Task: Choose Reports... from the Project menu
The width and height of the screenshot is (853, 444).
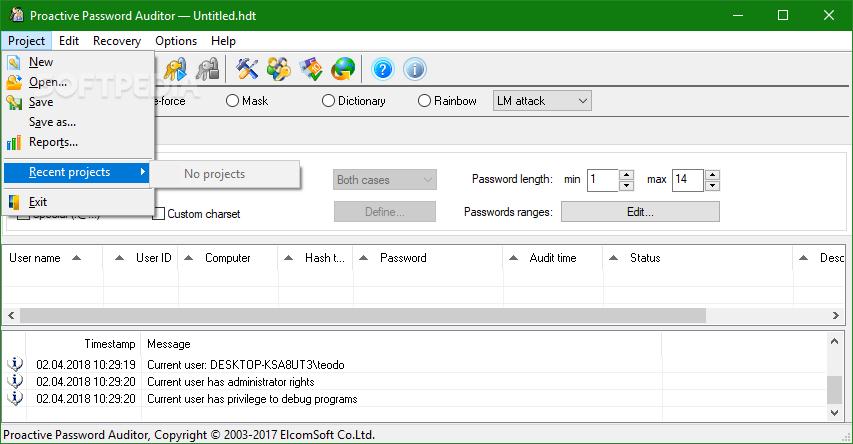Action: (x=77, y=143)
